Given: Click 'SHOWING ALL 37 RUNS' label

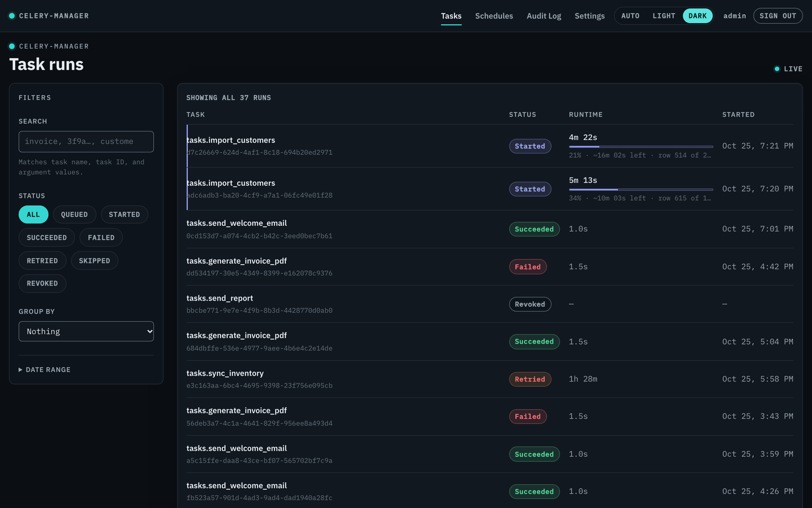Looking at the screenshot, I should click(228, 98).
